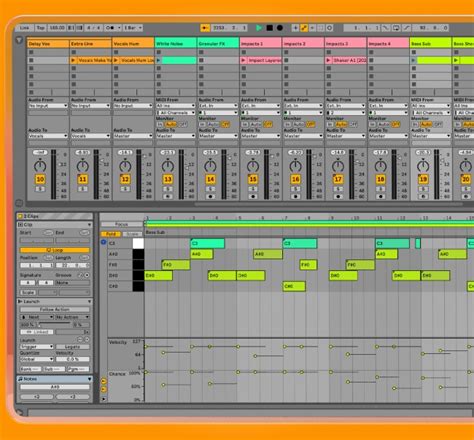
Task: Toggle the yellow automation arm button in transport
Action: click(304, 28)
